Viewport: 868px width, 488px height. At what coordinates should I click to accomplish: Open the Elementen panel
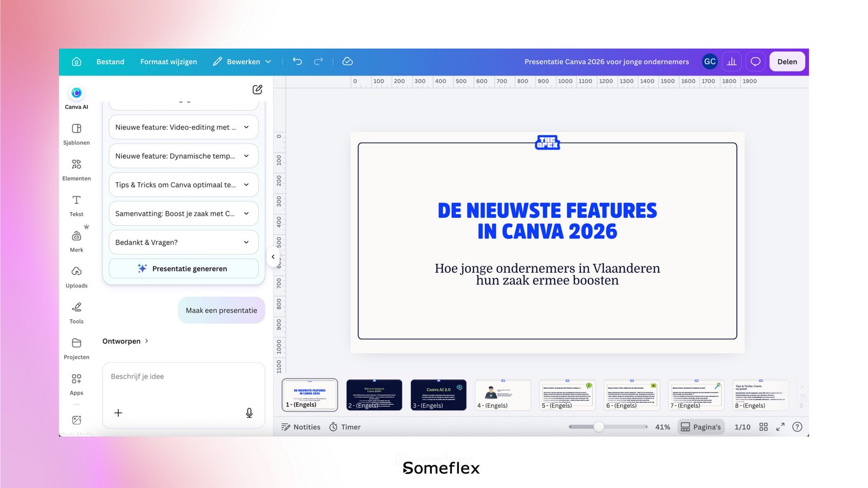76,170
